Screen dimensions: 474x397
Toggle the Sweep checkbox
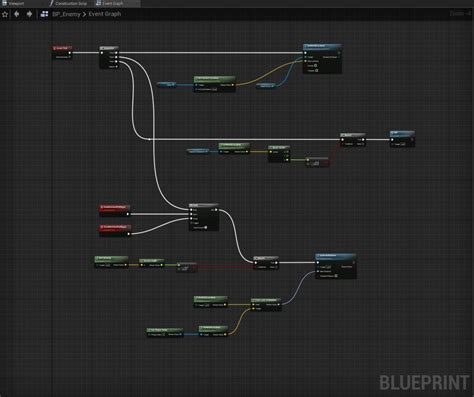[316, 66]
